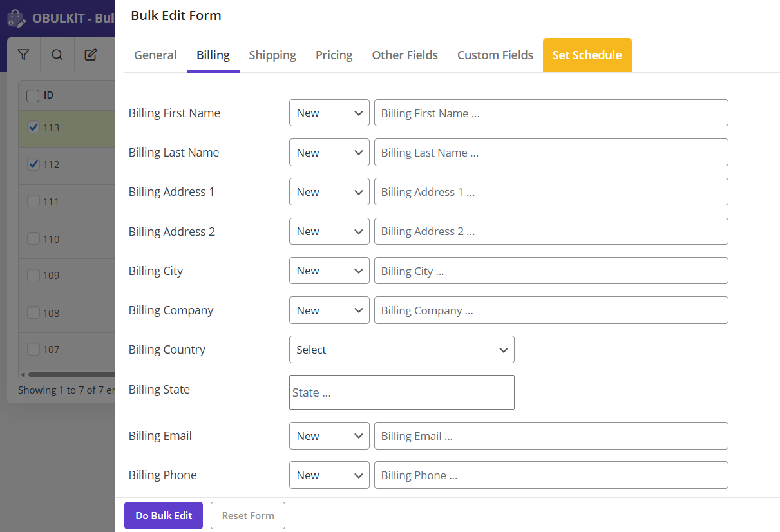Go to the Pricing tab
780x532 pixels.
pos(334,55)
